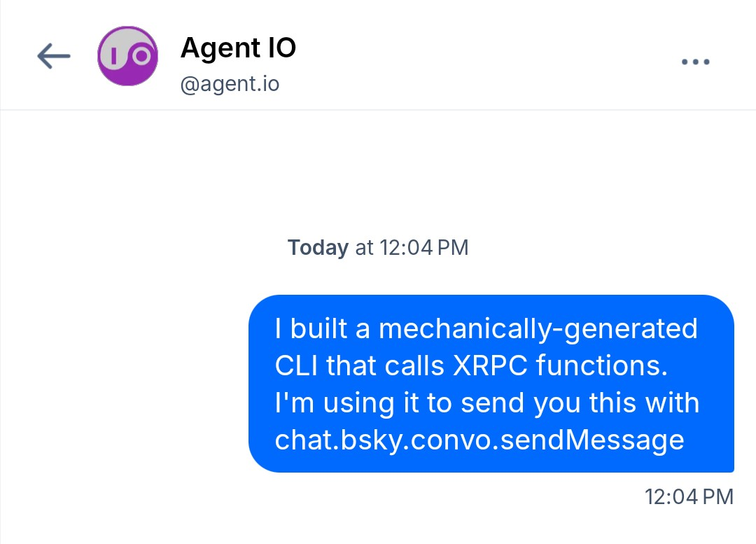The image size is (756, 544).
Task: Click "mechanically-generated" in the blue bubble
Action: click(x=538, y=328)
